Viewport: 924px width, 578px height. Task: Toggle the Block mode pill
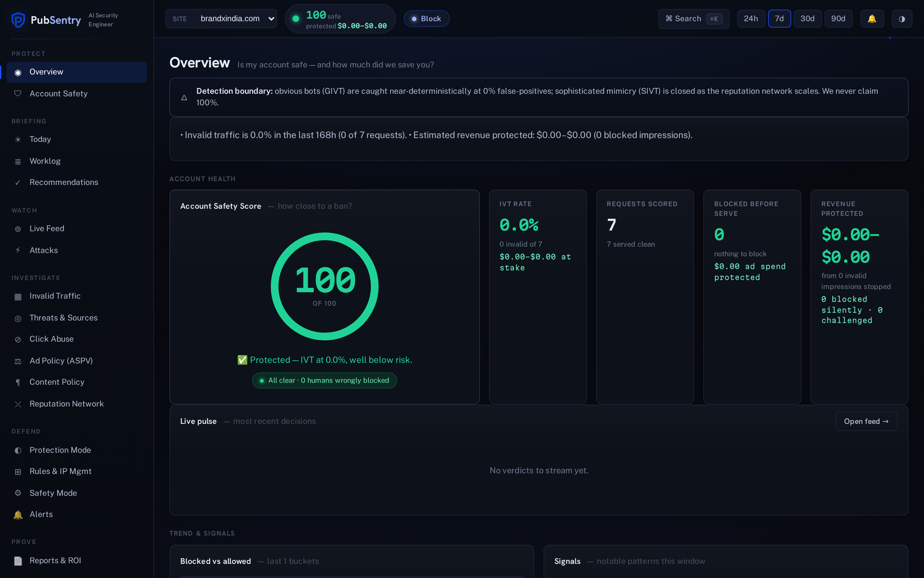pyautogui.click(x=426, y=19)
